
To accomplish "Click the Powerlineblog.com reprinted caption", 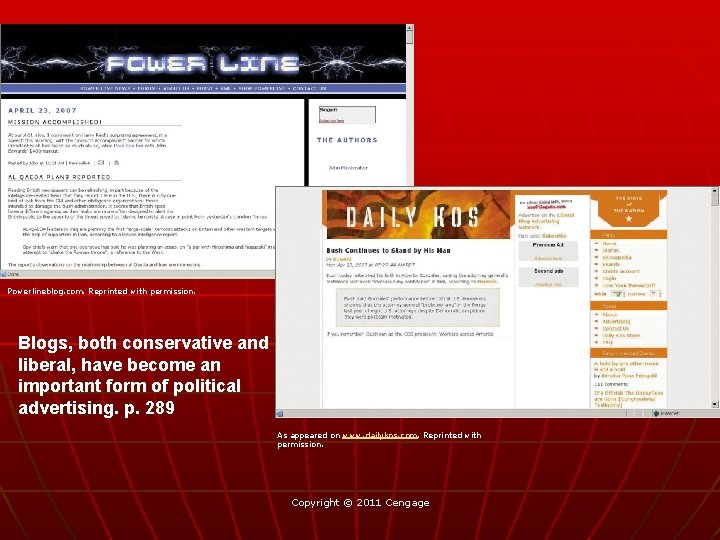I will [x=101, y=291].
